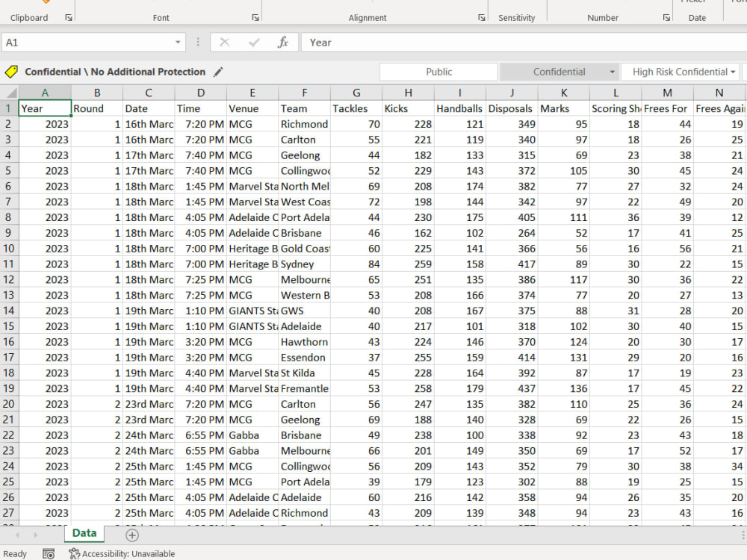Select the Essendon team cell
Screen dimensions: 747x560
pyautogui.click(x=305, y=357)
